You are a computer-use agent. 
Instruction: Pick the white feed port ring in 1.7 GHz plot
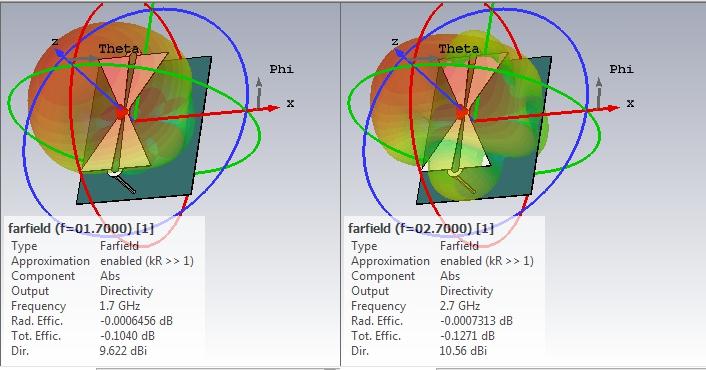point(114,172)
